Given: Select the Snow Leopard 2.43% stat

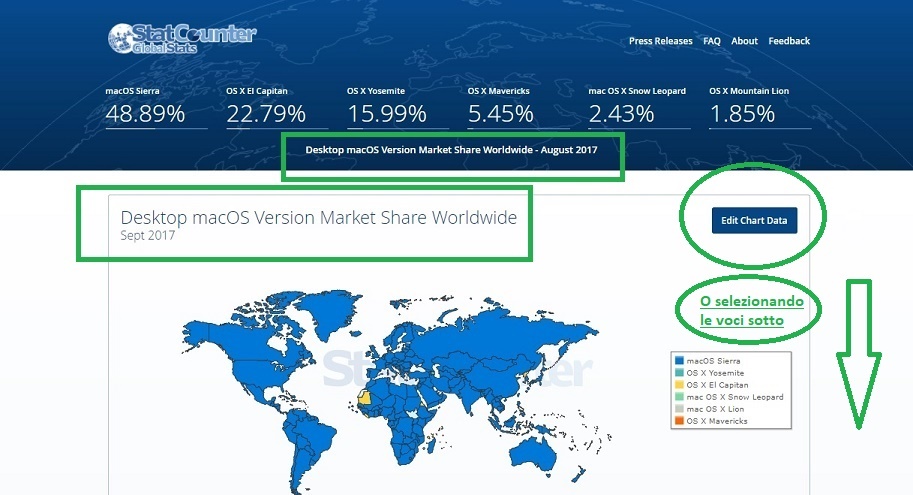Looking at the screenshot, I should [639, 107].
